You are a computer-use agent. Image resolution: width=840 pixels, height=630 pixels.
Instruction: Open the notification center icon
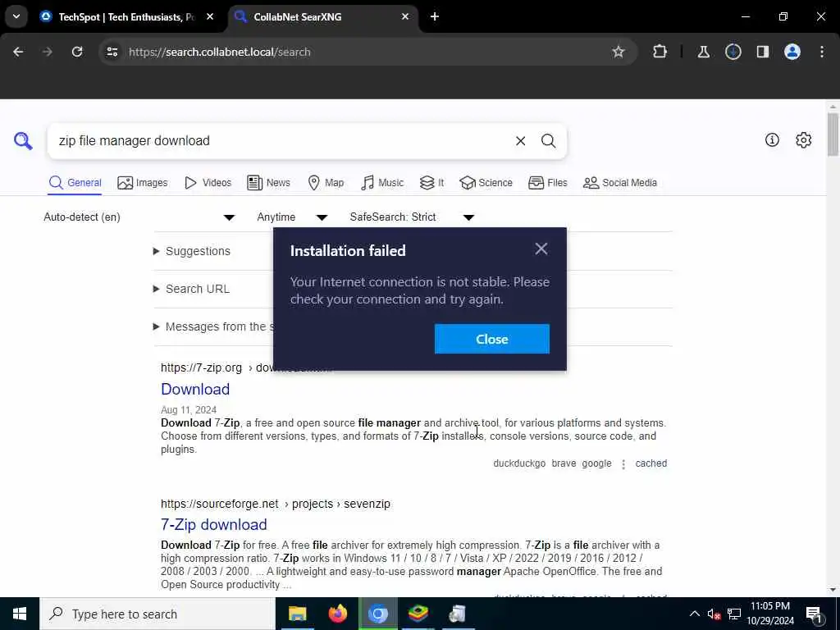pos(814,614)
